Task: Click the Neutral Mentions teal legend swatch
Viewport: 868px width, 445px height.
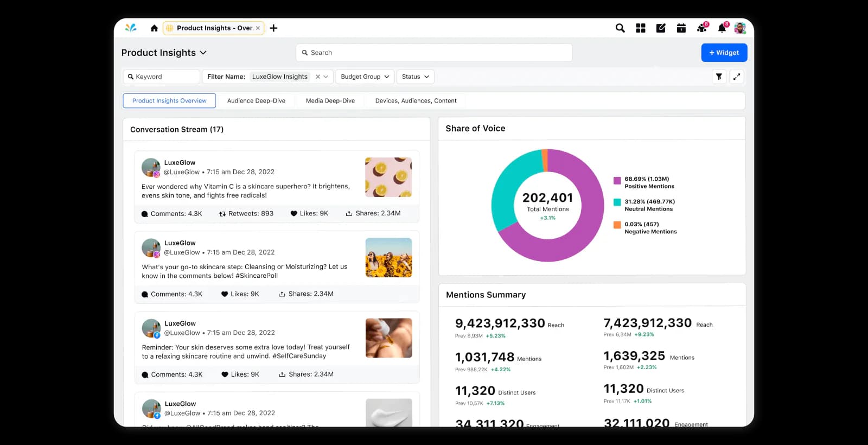Action: point(617,202)
